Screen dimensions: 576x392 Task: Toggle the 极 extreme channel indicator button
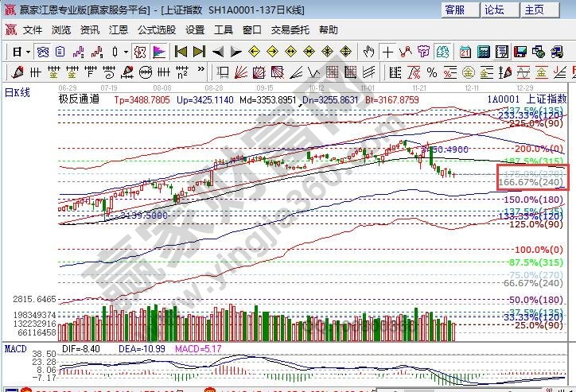[x=138, y=52]
